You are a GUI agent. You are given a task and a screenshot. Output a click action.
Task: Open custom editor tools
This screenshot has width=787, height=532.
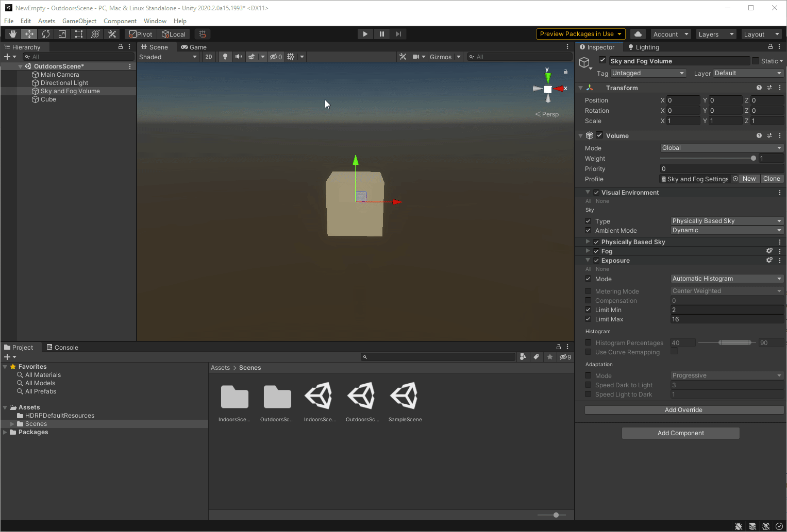[112, 34]
